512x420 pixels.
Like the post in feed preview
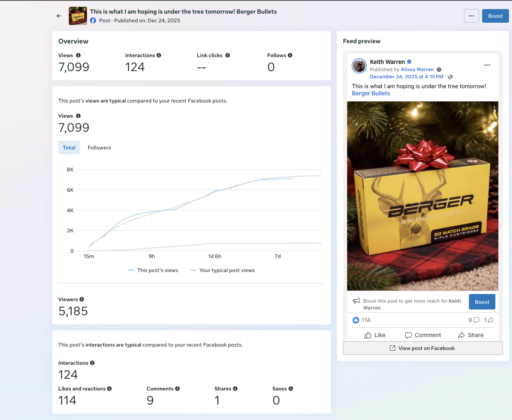pos(375,335)
